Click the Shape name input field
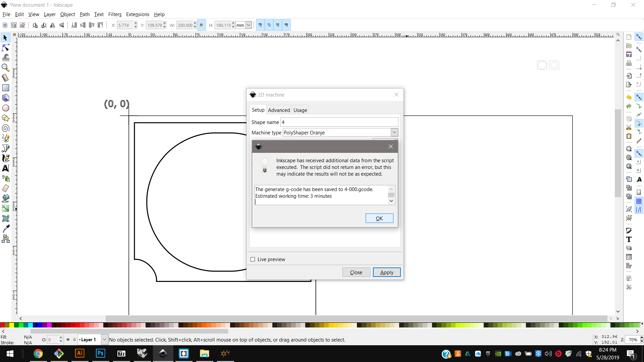 point(339,122)
